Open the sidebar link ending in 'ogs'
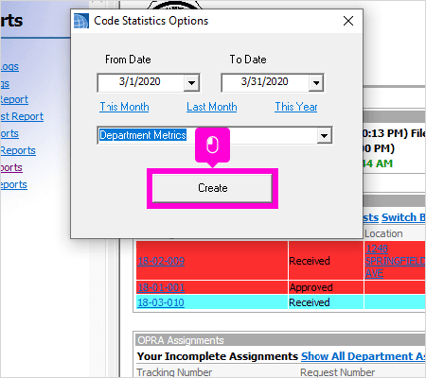 point(10,66)
